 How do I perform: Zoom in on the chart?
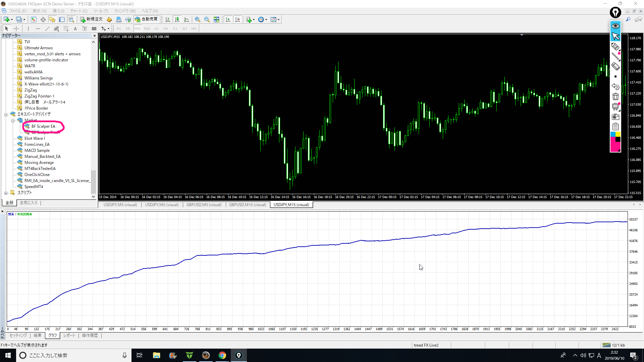click(198, 19)
